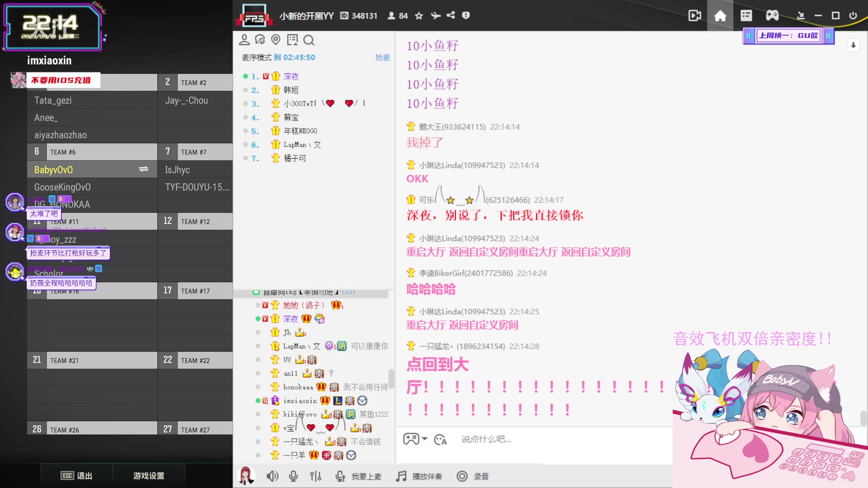Open 游戏设置 game settings menu
This screenshot has height=488, width=868.
(x=148, y=475)
